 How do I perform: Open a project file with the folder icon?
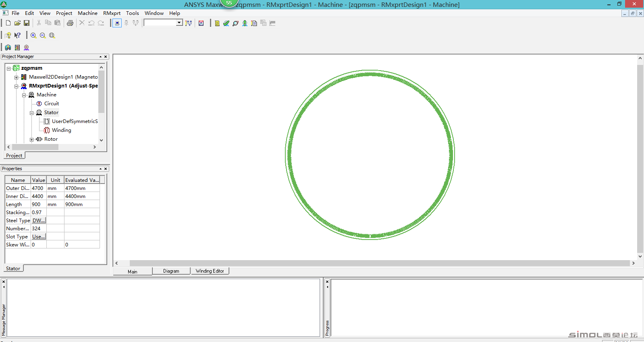pyautogui.click(x=17, y=23)
